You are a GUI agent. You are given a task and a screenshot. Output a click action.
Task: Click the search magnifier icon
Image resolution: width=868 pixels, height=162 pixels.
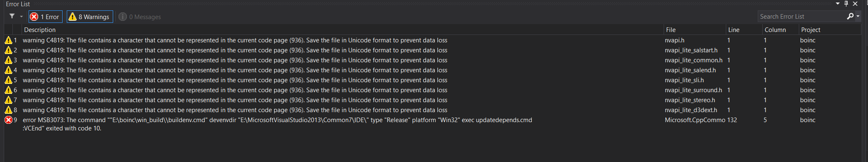click(x=850, y=16)
